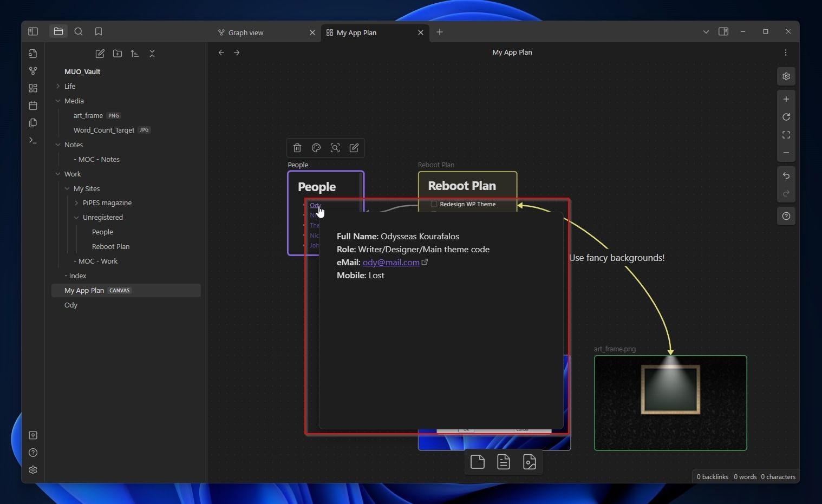Check the Redesign WP Theme checkbox
This screenshot has height=504, width=822.
click(x=434, y=204)
